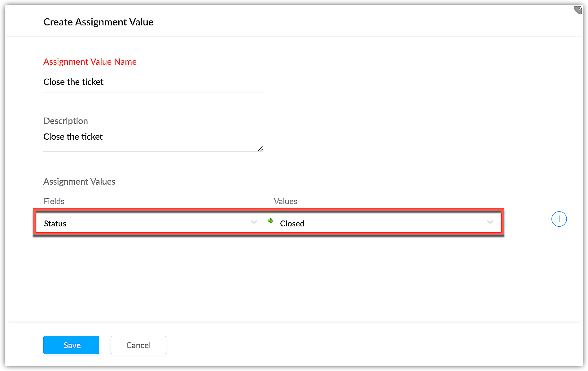Screen dimensions: 588x371
Task: Click the underline beneath the Description textarea
Action: point(153,151)
